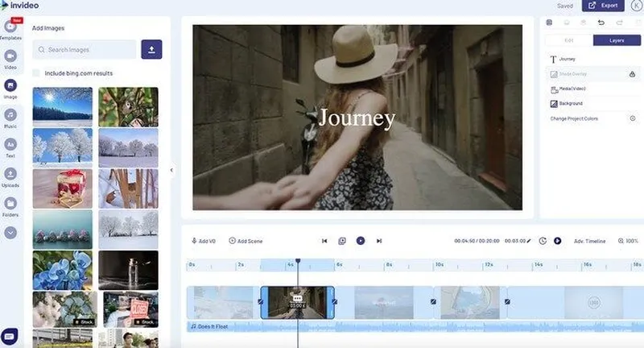The image size is (644, 348).
Task: Toggle lock on Shade Overlay layer
Action: (632, 74)
